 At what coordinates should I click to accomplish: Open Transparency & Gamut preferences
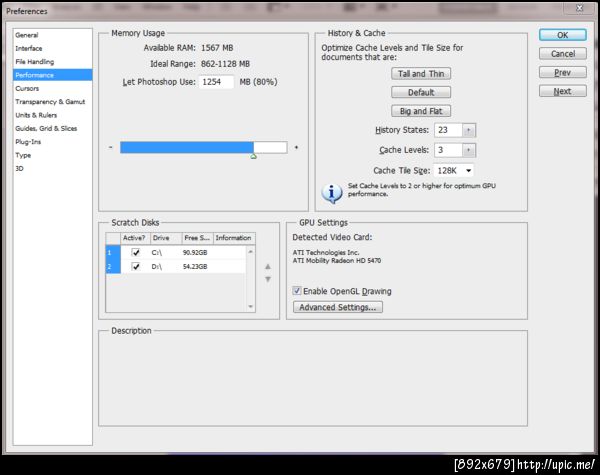coord(52,102)
